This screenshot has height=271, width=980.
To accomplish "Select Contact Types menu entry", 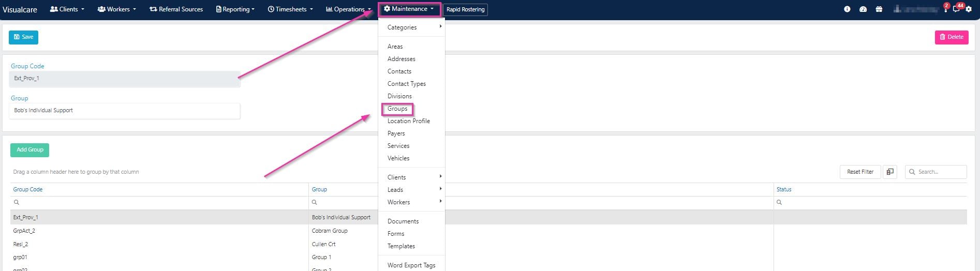I will [x=407, y=84].
